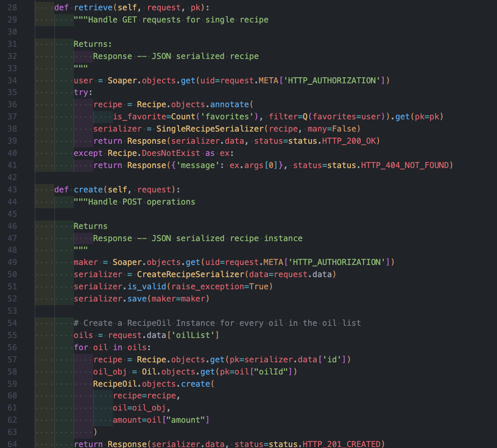Click line number 64 in the gutter

click(12, 444)
